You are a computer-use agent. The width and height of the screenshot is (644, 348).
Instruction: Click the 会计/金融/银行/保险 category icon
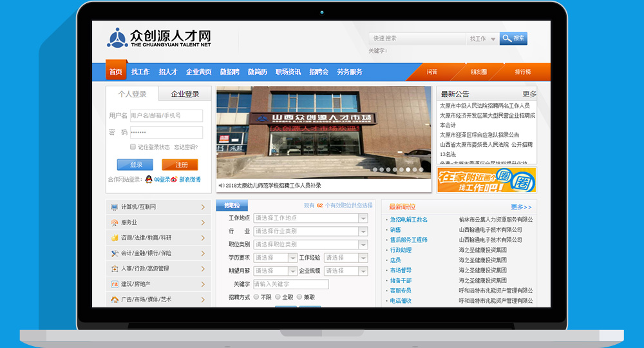(115, 253)
